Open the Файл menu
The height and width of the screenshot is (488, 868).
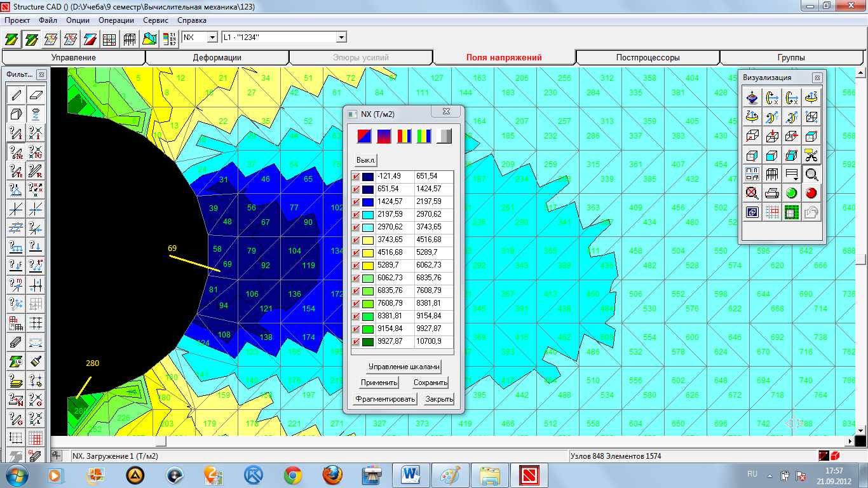click(x=48, y=20)
